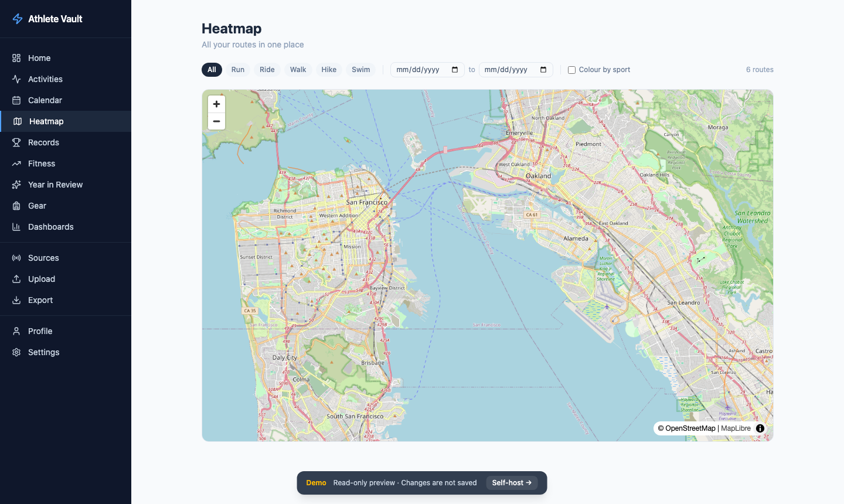Click the Sources broadcast icon
The image size is (844, 504).
point(16,258)
